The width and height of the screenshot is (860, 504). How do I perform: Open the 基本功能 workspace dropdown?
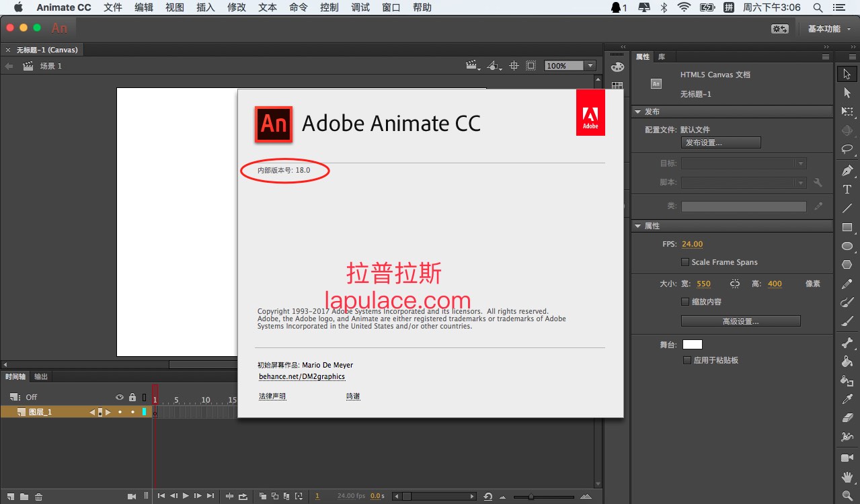point(828,29)
